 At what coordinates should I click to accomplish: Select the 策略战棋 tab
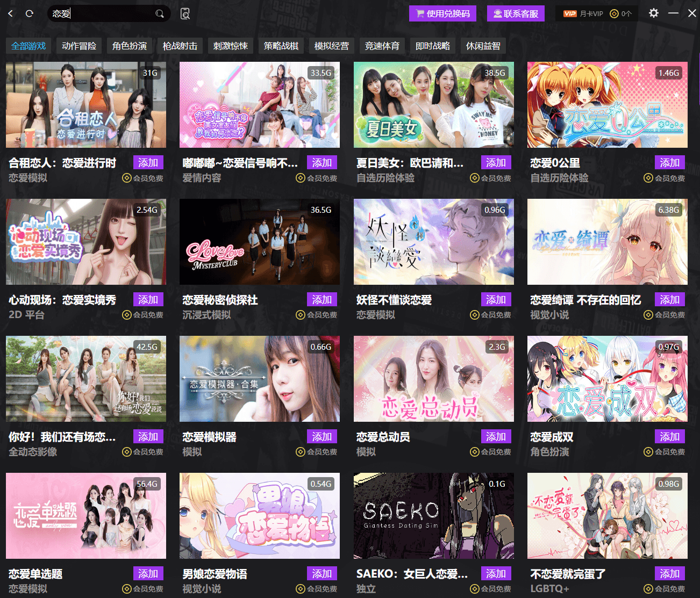[281, 46]
